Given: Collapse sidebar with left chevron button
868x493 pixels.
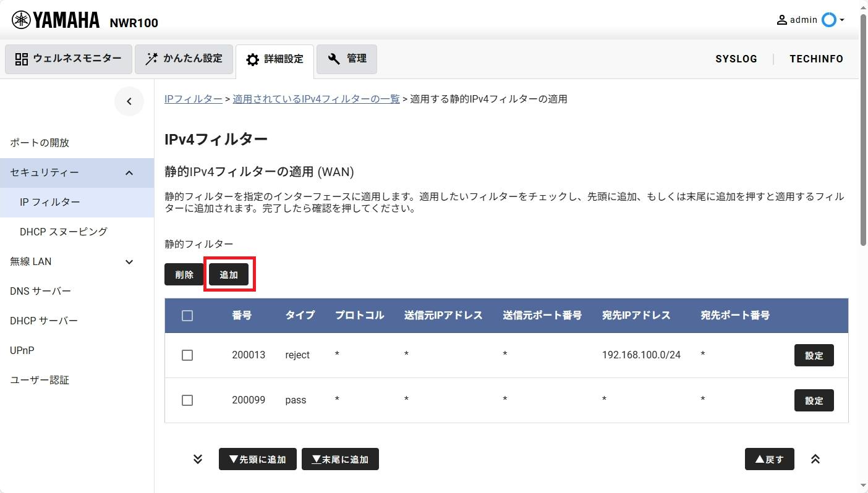Looking at the screenshot, I should click(129, 102).
